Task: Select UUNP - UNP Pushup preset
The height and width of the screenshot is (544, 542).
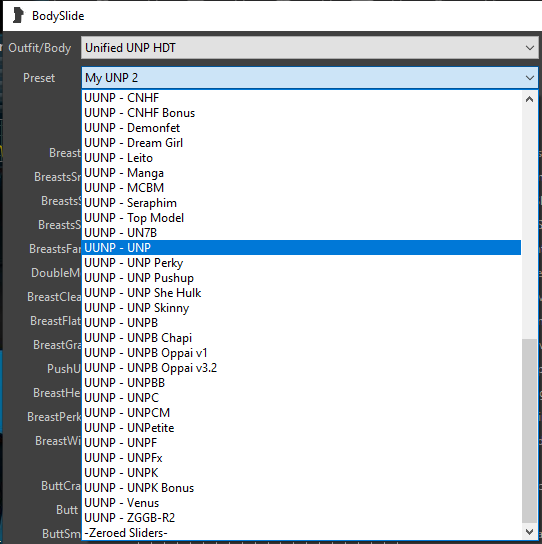Action: pos(301,278)
